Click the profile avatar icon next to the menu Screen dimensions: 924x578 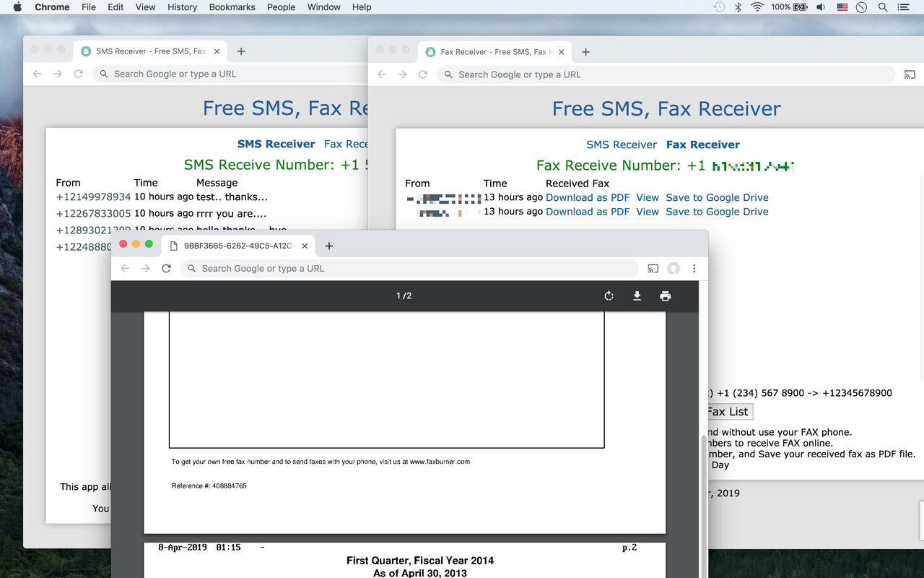point(674,268)
